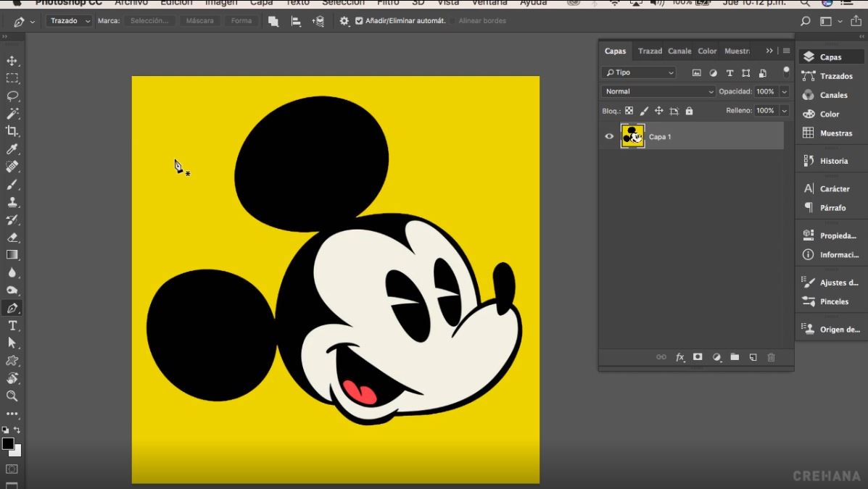Image resolution: width=868 pixels, height=489 pixels.
Task: Toggle type layer filter
Action: [x=729, y=72]
